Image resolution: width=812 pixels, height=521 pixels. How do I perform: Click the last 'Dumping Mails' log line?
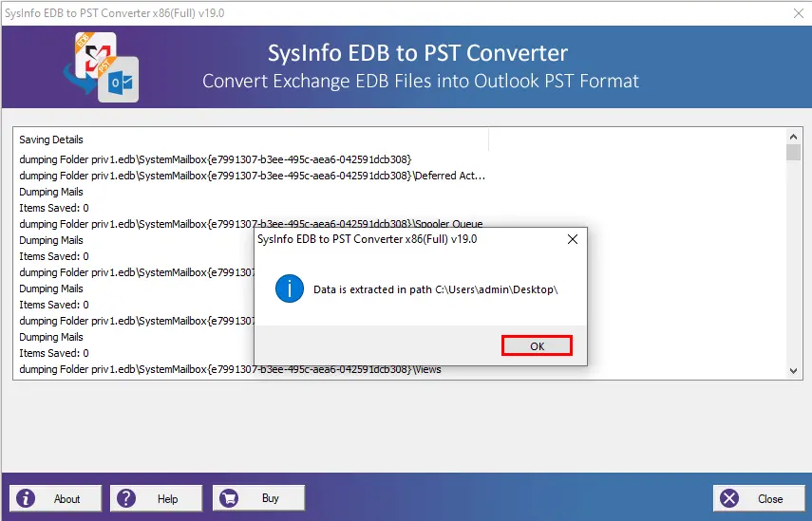click(51, 337)
